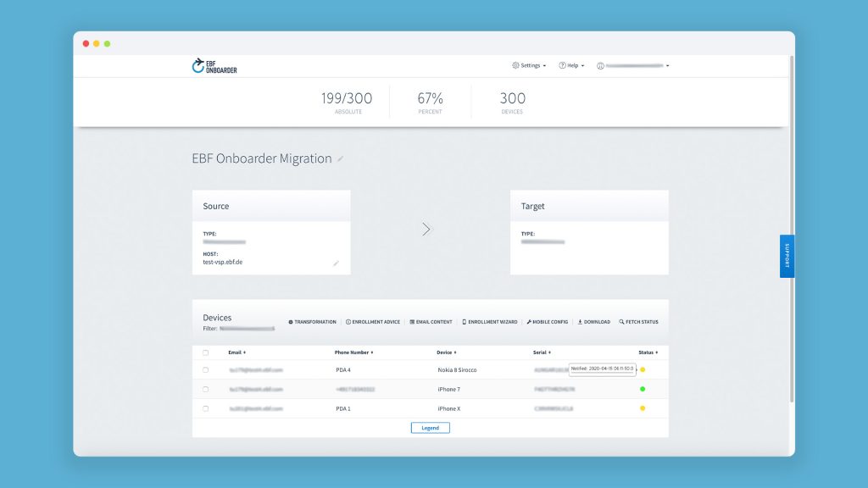Sort devices by Status column
The image size is (868, 488).
648,352
